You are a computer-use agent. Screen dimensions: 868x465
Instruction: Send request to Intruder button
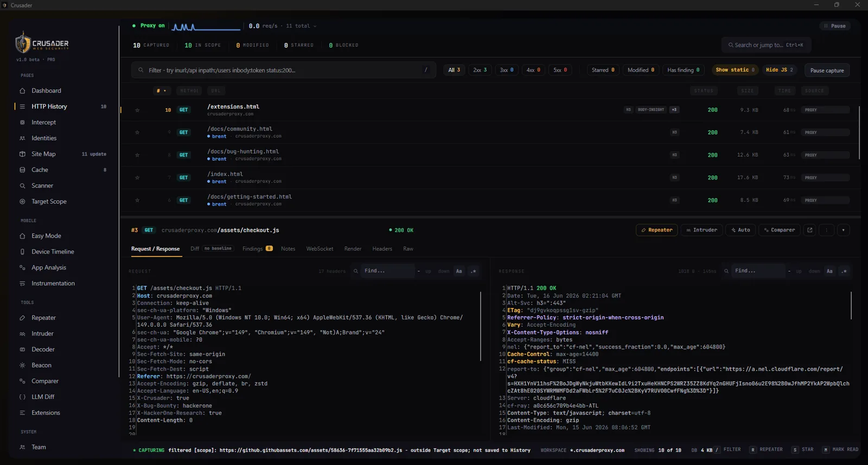(x=701, y=230)
